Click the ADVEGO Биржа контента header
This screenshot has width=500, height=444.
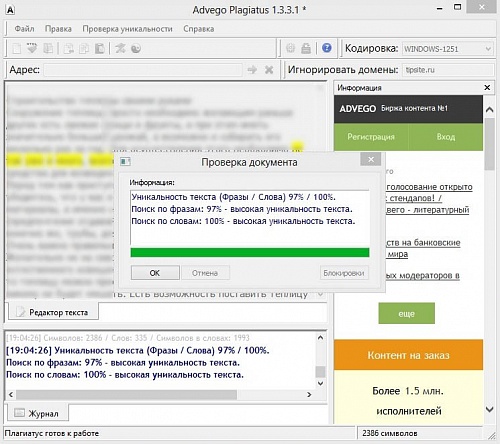point(408,109)
